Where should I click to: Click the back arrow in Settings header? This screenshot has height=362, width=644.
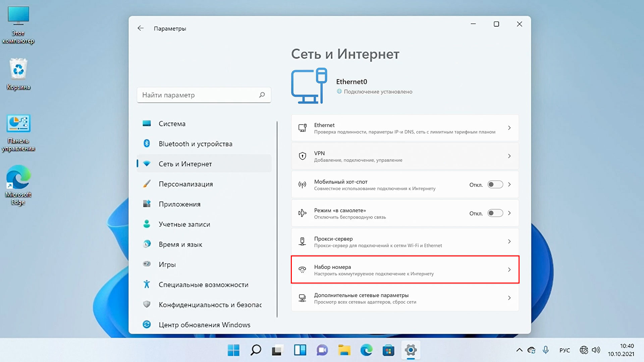click(141, 28)
